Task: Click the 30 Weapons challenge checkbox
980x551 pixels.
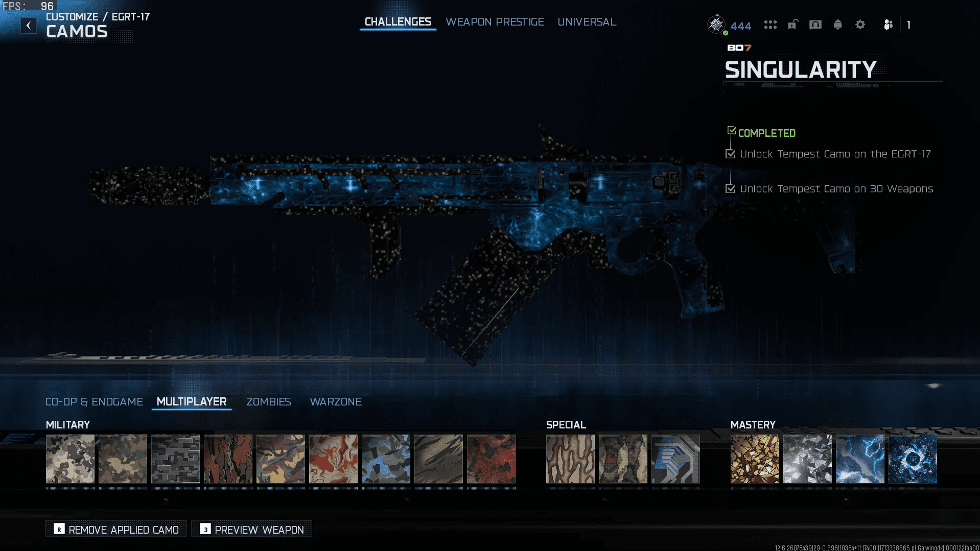Action: [x=730, y=188]
